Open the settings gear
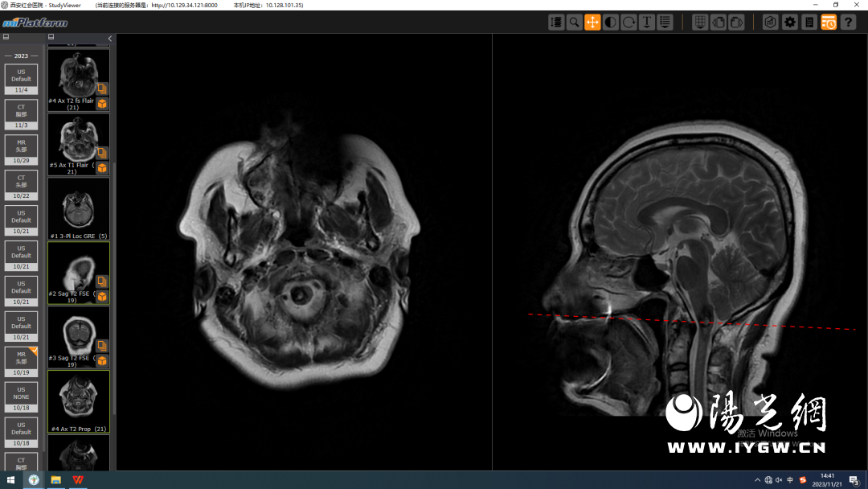The width and height of the screenshot is (868, 489). point(790,23)
